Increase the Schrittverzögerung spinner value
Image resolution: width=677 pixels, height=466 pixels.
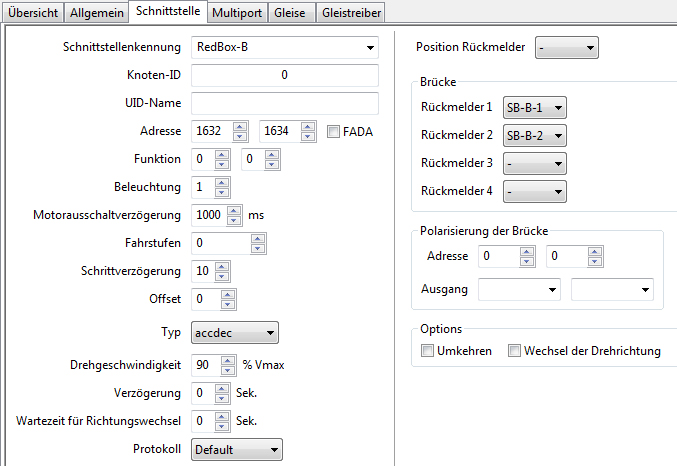[x=222, y=266]
